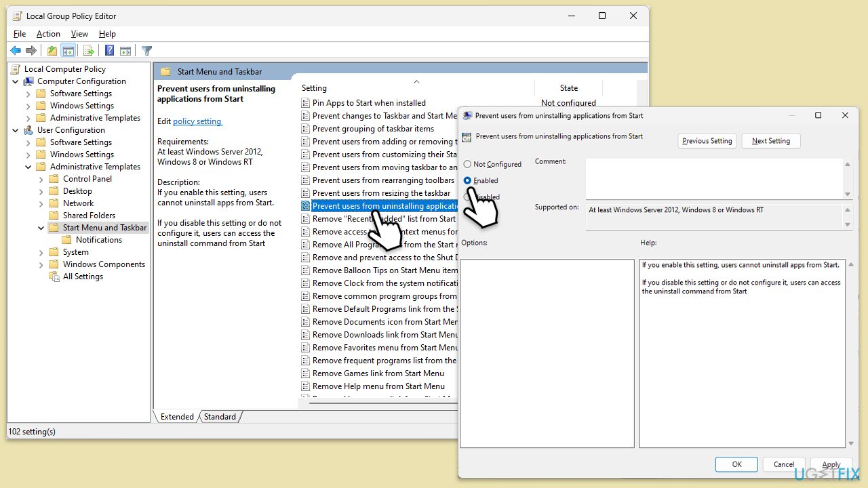The width and height of the screenshot is (868, 488).
Task: Open the View menu
Action: (x=79, y=34)
